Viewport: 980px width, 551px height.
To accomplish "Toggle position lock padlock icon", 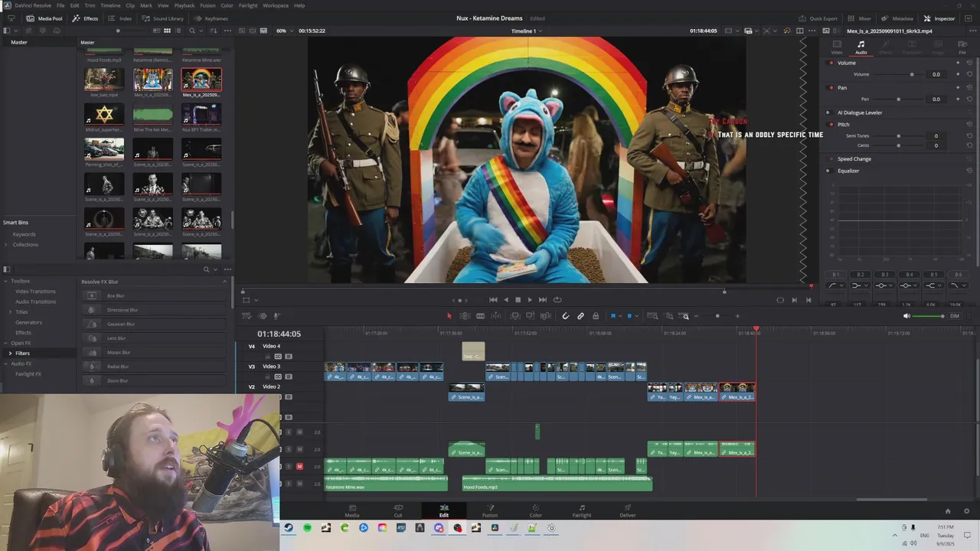I will pos(595,316).
